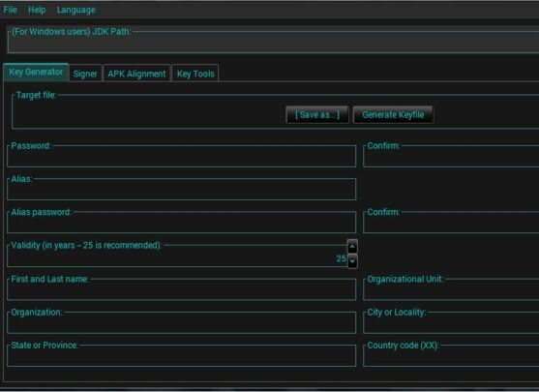539x392 pixels.
Task: Select the Key Generator tab
Action: coord(36,73)
